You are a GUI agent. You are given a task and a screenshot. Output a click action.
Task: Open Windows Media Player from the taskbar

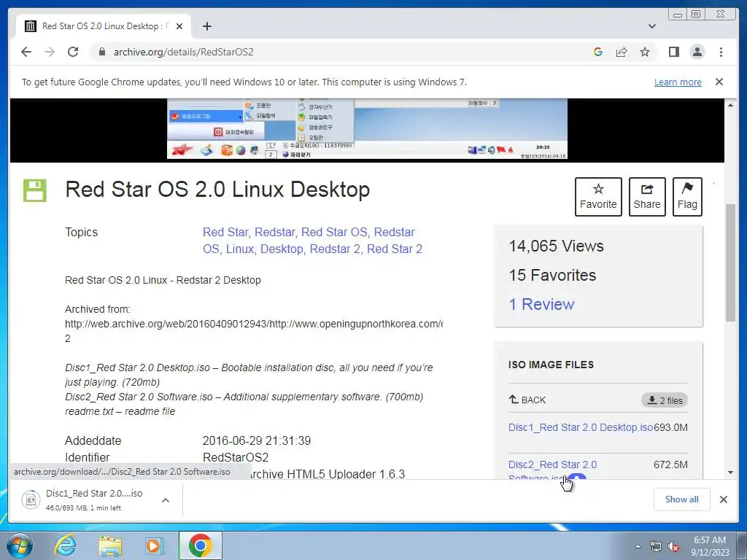pos(155,545)
